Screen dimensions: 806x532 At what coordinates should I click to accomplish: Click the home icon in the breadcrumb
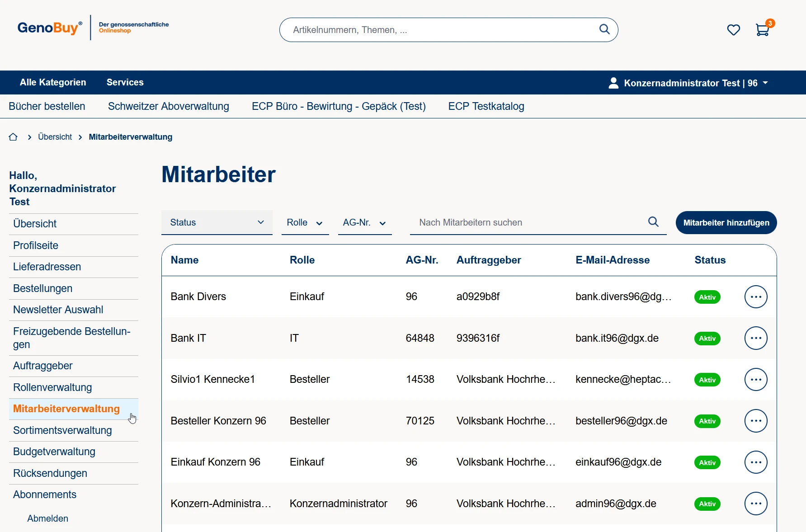(x=13, y=137)
